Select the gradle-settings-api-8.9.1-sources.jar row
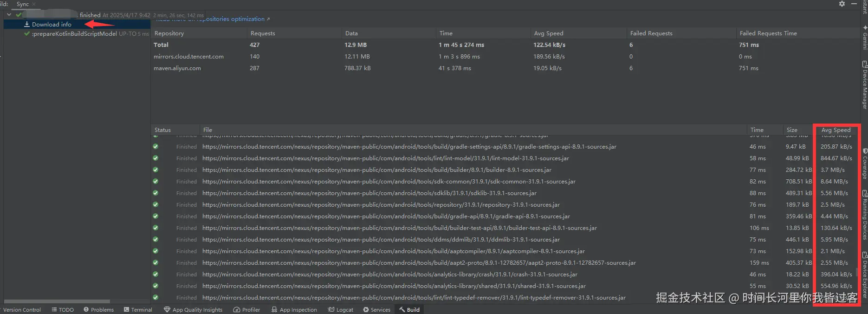 [505, 147]
